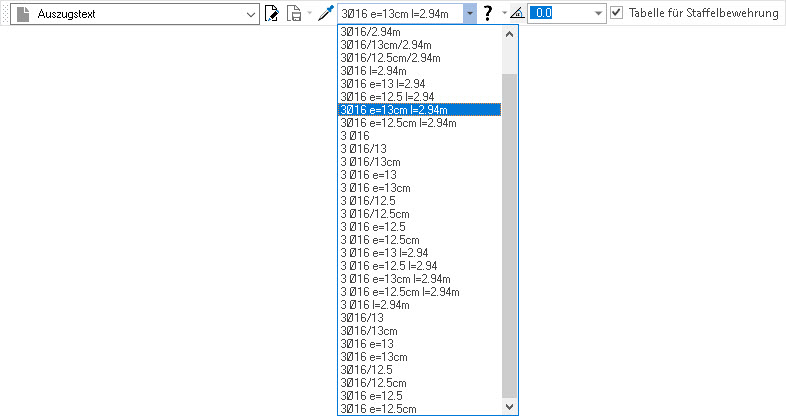Select '3 Ø16 e=12.5 l=2.94' with space after 3
786x416 pixels.
click(420, 266)
